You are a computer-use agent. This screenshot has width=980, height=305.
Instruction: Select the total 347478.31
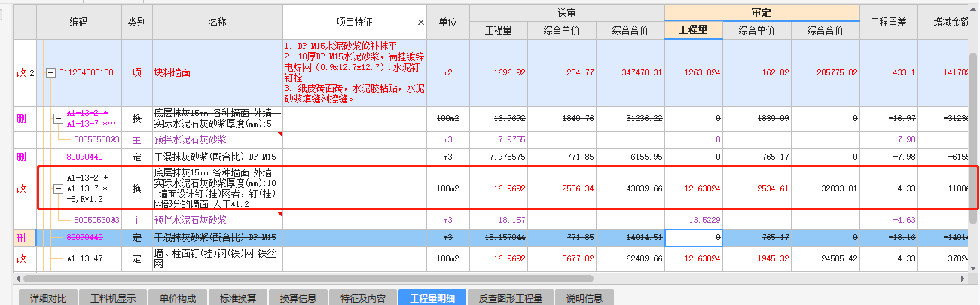630,73
